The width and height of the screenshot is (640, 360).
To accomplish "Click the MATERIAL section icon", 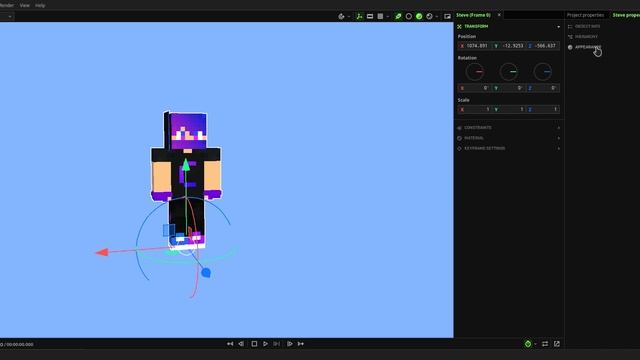I will point(459,138).
